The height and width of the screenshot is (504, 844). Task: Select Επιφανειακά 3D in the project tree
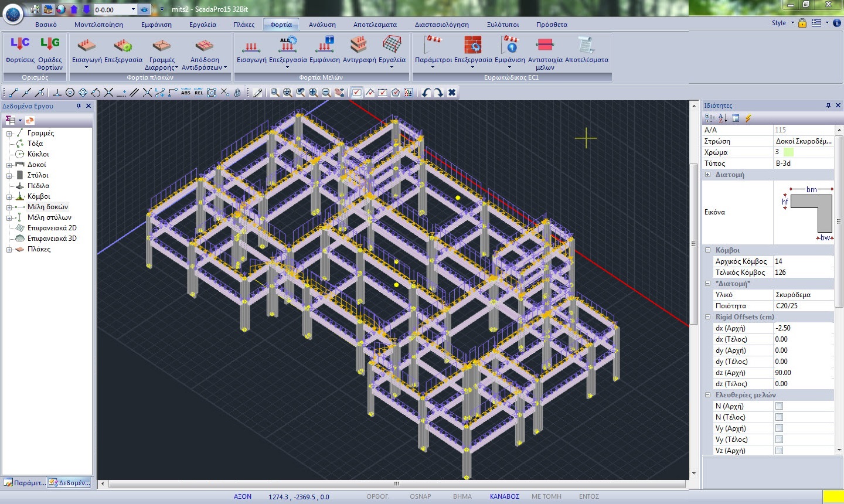coord(52,239)
